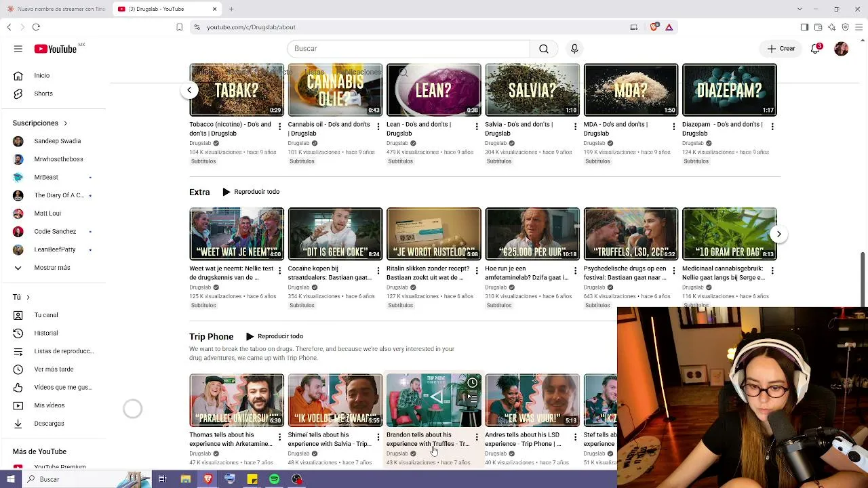The width and height of the screenshot is (868, 488).
Task: Play all Trip Phone videos
Action: click(275, 336)
